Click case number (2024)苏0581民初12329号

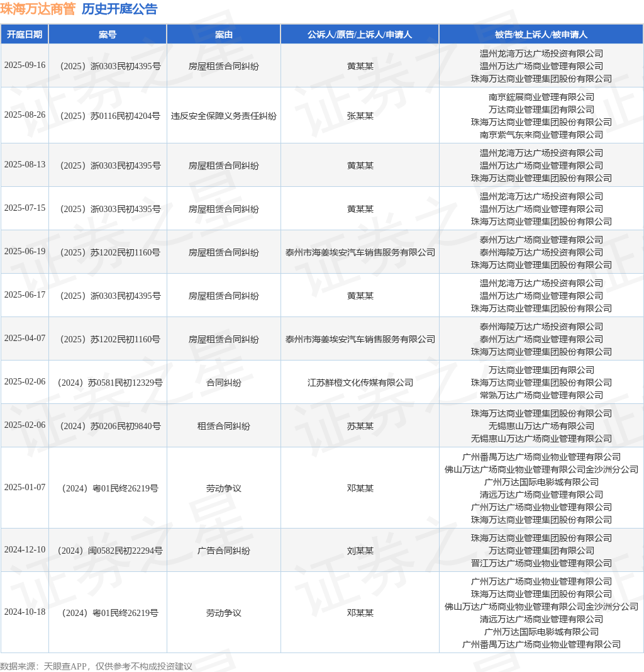[x=110, y=383]
